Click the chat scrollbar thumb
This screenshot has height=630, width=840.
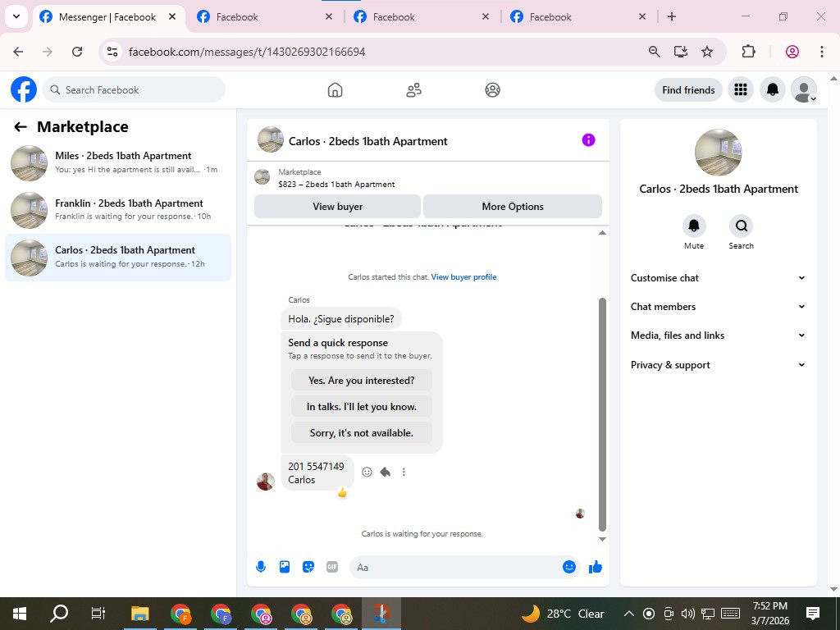[x=602, y=414]
